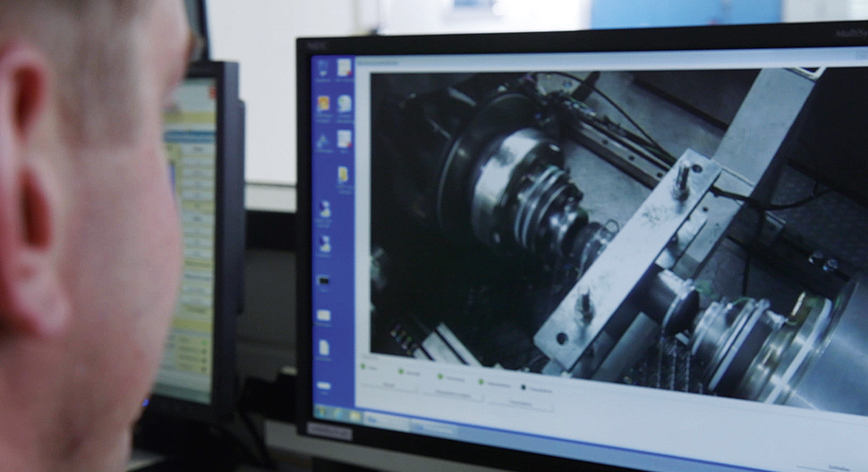Open the yellow folder-style desktop icon
Viewport: 868px width, 472px height.
click(343, 177)
